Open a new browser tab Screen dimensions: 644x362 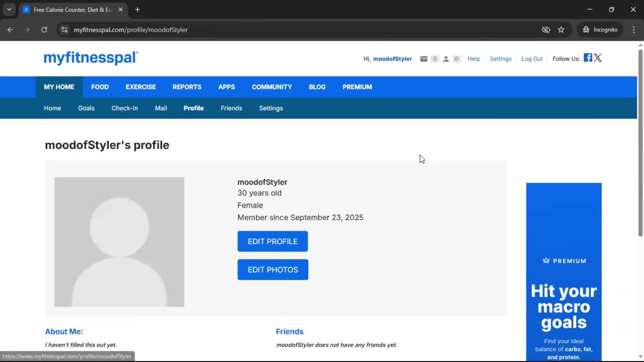138,9
